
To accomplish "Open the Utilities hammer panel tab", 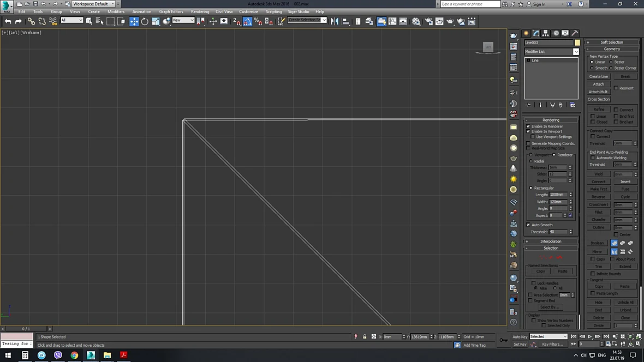I will pyautogui.click(x=575, y=33).
